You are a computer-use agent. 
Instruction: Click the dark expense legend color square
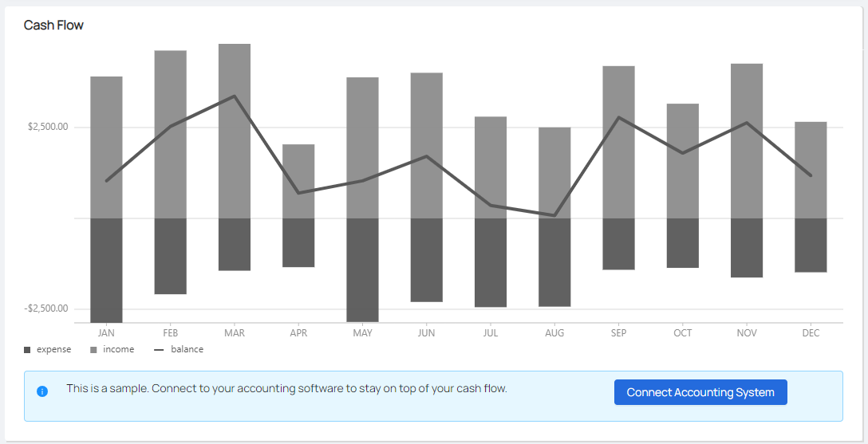click(x=27, y=350)
